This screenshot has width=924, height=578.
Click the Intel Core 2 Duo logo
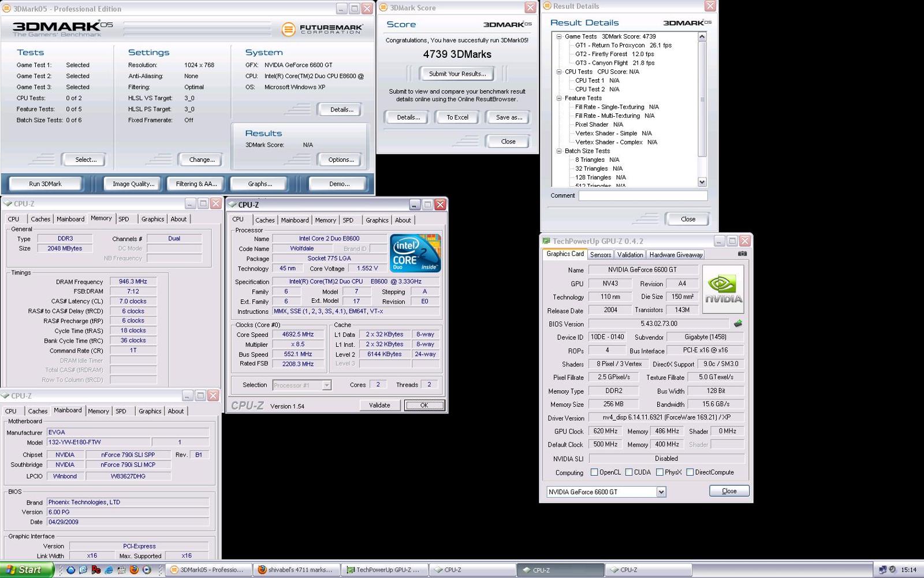[x=415, y=253]
